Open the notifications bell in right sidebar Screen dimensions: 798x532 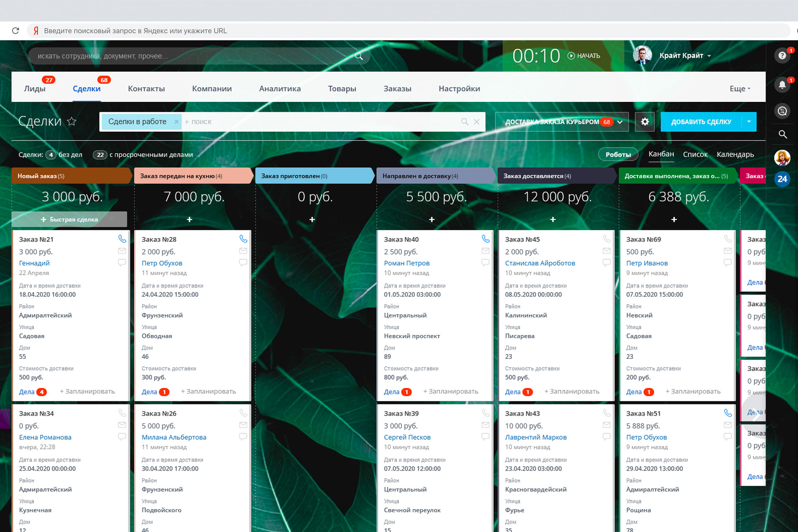(x=782, y=85)
